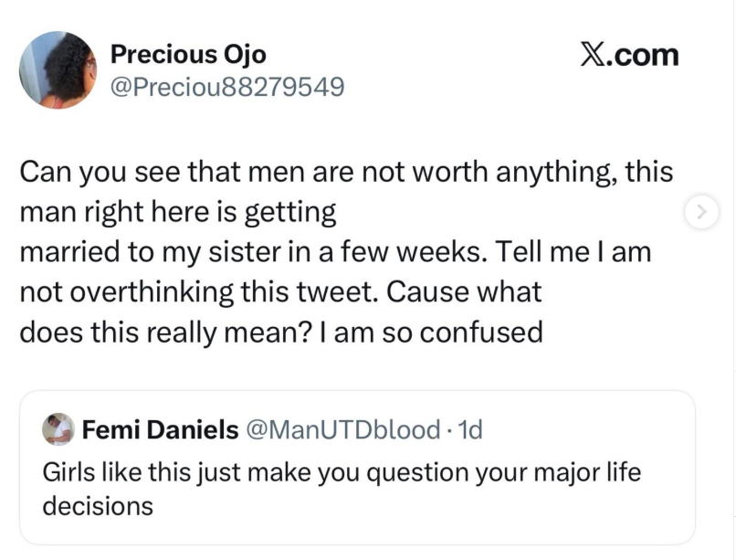Viewport: 736px width, 560px height.
Task: View Precious Ojo's profile photo thumbnail
Action: click(x=58, y=70)
